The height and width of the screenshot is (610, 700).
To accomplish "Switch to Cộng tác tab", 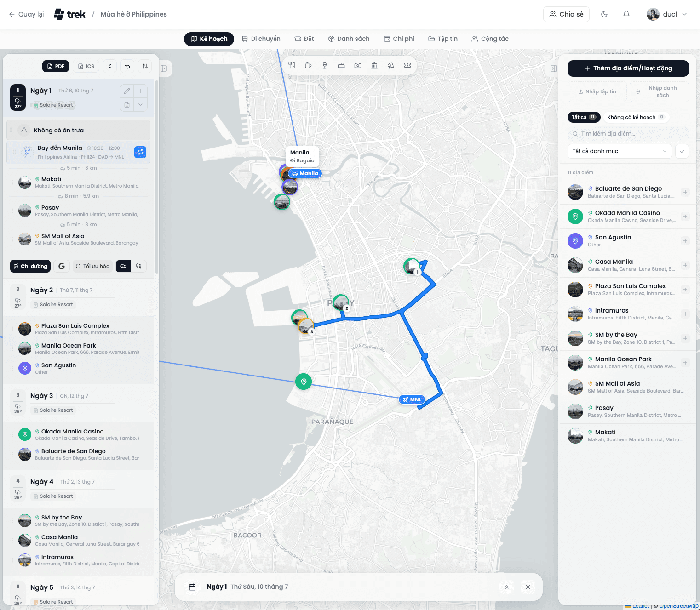I will 490,39.
